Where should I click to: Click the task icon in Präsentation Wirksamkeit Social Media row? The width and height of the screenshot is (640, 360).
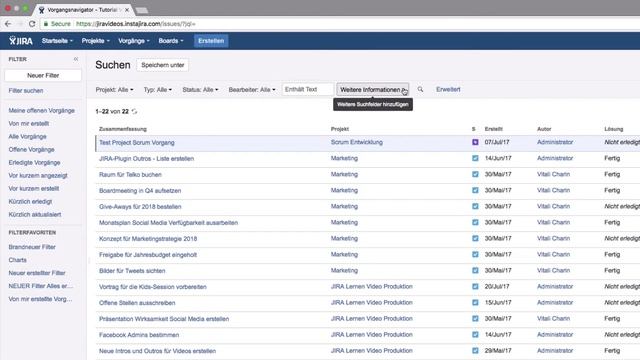click(x=475, y=318)
